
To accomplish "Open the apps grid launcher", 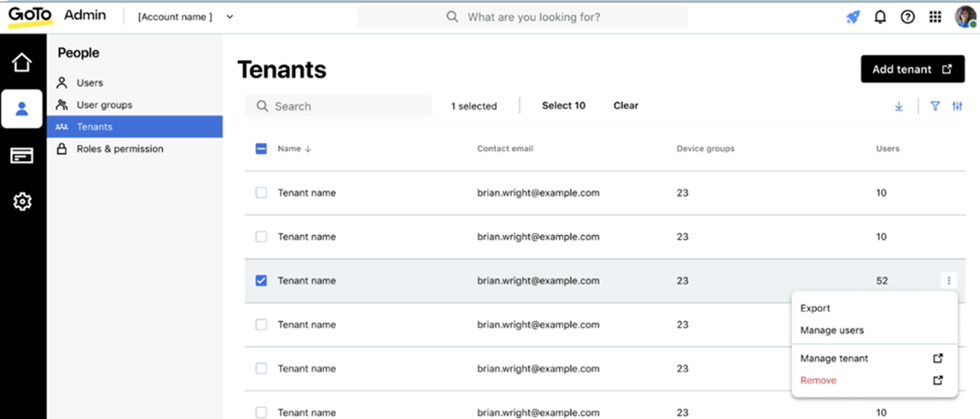I will (935, 17).
